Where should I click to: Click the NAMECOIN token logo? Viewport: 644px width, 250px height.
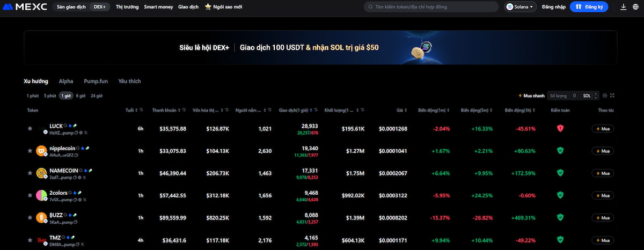click(x=41, y=173)
